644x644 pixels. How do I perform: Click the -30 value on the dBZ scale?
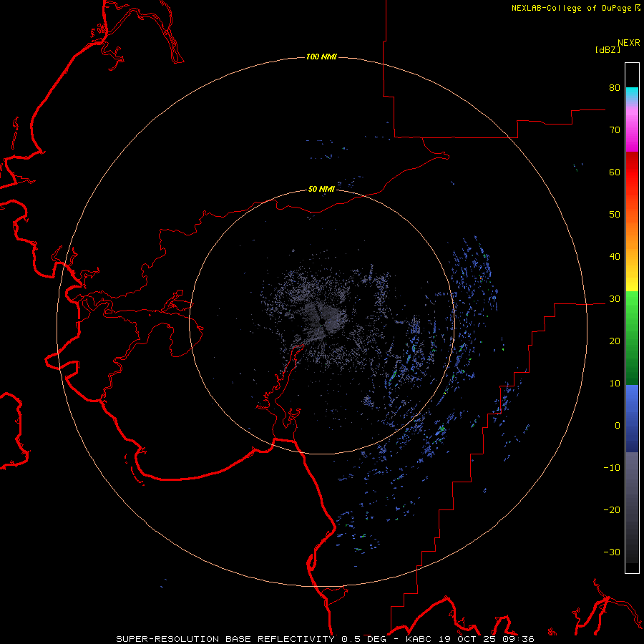pyautogui.click(x=612, y=552)
